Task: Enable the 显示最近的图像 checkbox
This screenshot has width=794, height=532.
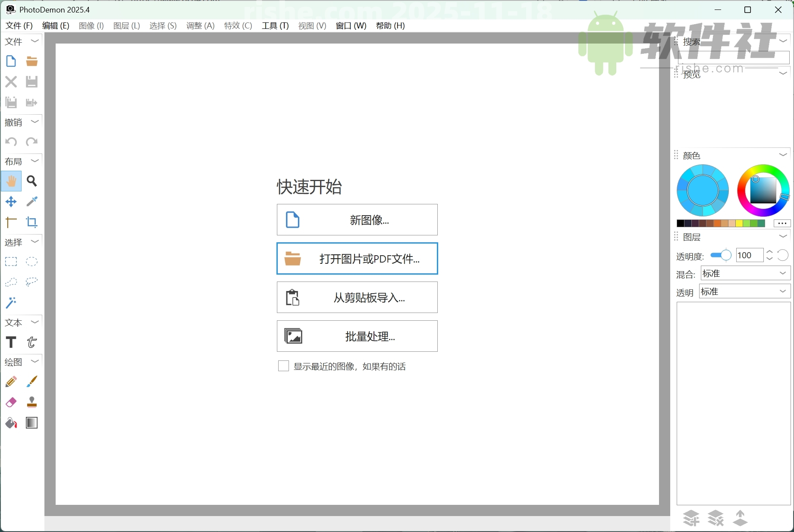Action: click(283, 366)
